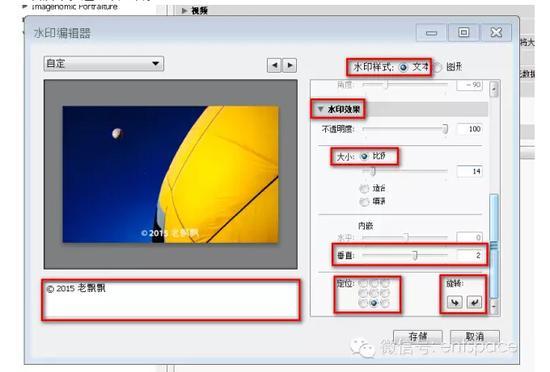This screenshot has height=372, width=550.
Task: Click the next photo right arrow
Action: click(290, 65)
